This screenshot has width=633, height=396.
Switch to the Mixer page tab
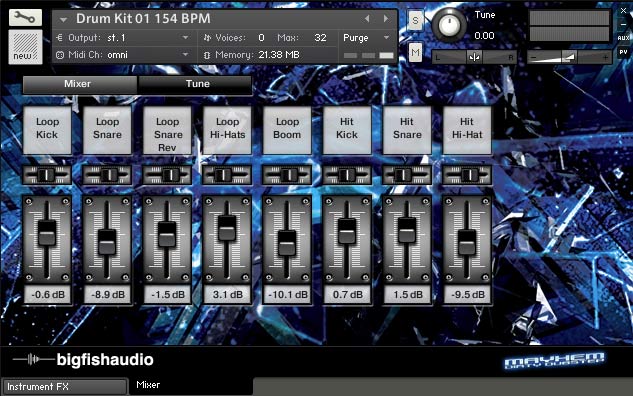click(x=80, y=84)
